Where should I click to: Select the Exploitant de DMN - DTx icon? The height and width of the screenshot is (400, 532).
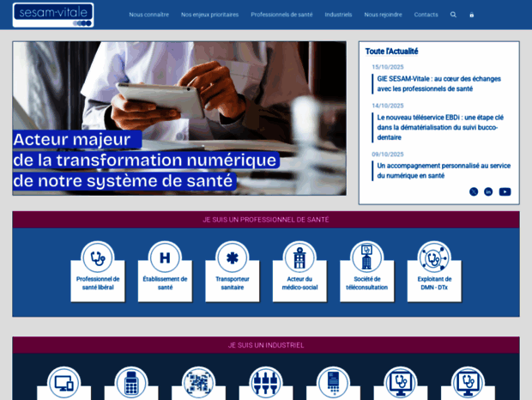[x=434, y=258]
